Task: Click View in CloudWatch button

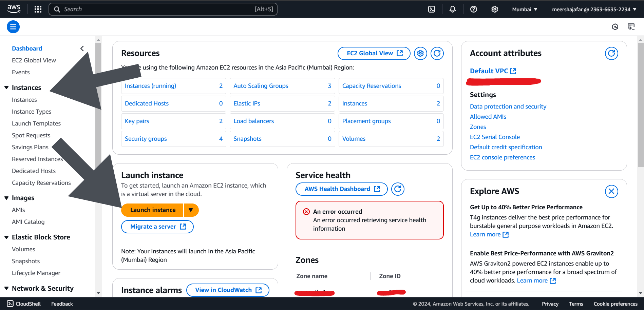Action: click(x=228, y=290)
